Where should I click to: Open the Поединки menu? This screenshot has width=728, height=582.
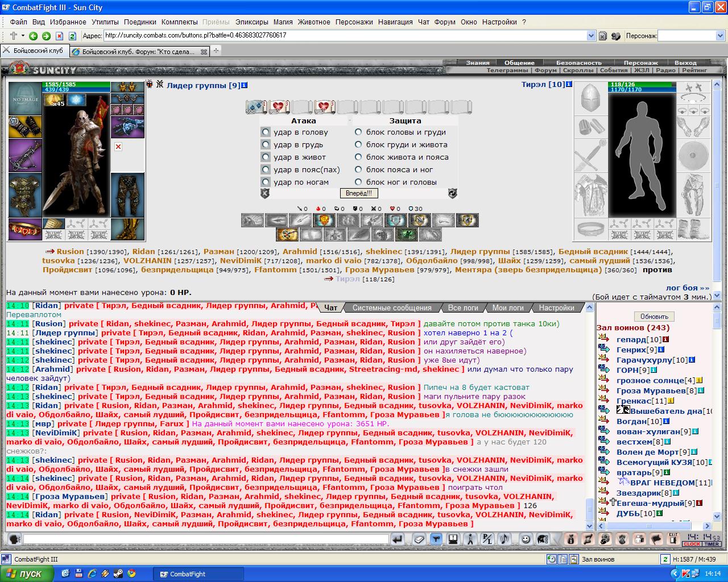point(140,22)
